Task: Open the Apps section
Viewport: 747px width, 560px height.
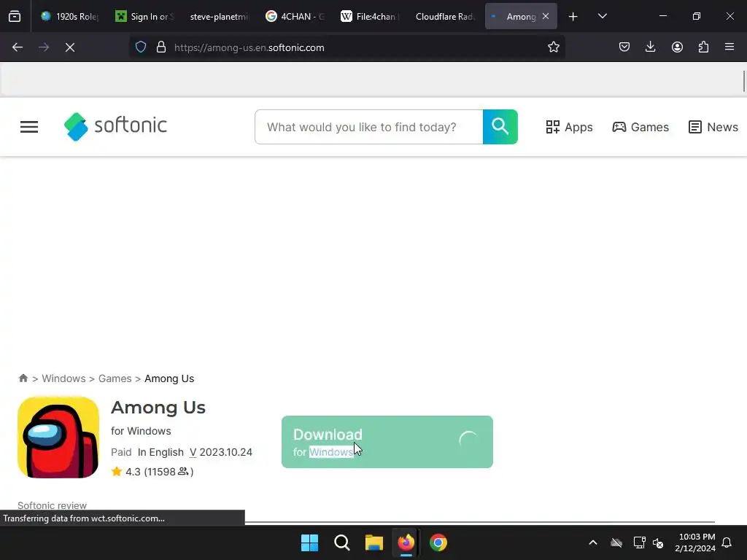Action: [569, 127]
